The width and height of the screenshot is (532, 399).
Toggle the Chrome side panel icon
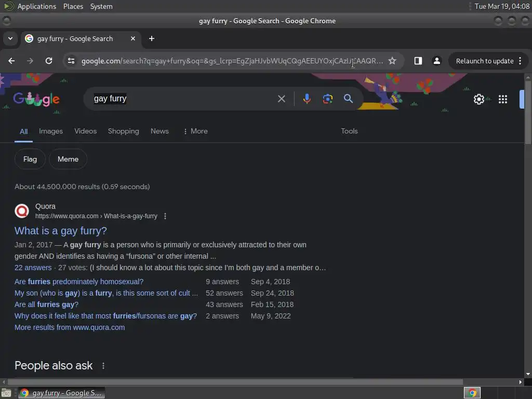pos(418,61)
